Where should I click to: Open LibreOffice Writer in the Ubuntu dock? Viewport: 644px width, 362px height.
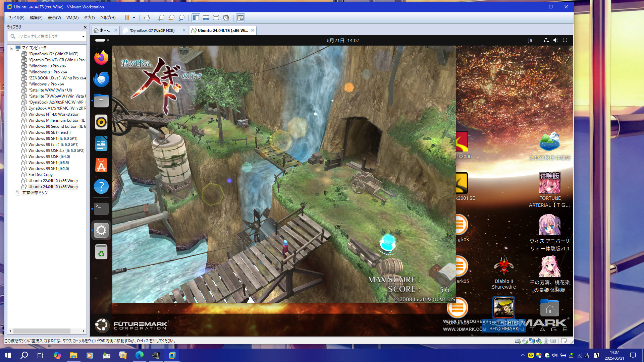click(x=101, y=143)
